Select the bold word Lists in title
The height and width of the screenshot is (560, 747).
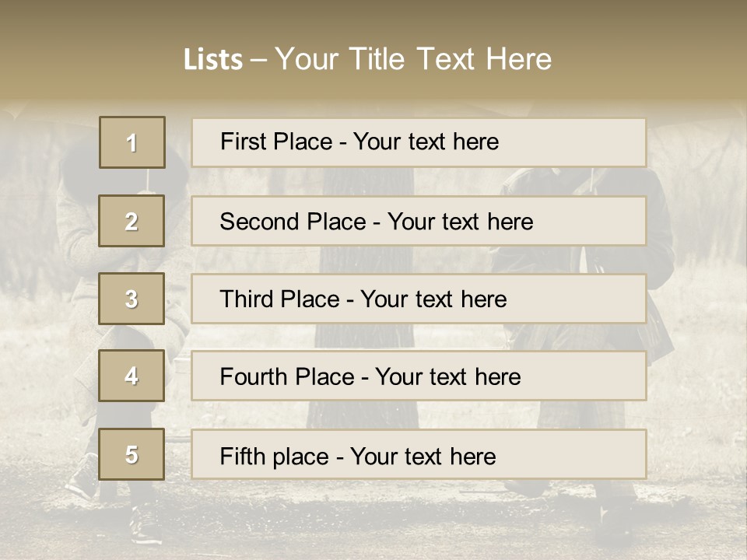(213, 60)
